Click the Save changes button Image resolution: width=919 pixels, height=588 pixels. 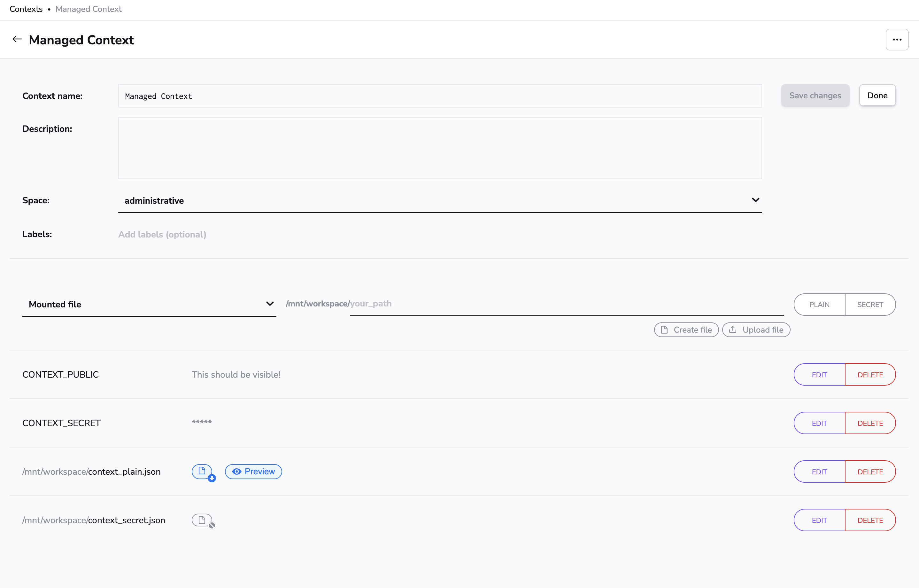[815, 95]
